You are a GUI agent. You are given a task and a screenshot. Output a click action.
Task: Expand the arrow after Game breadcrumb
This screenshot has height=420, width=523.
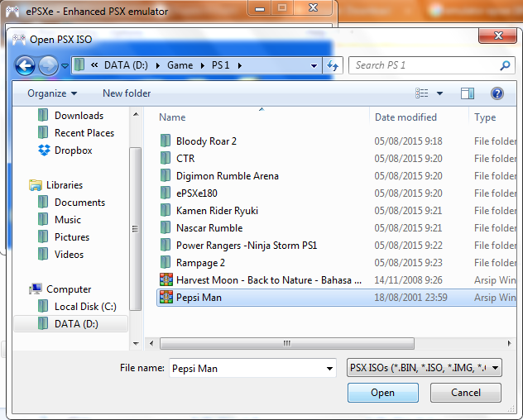click(x=202, y=65)
